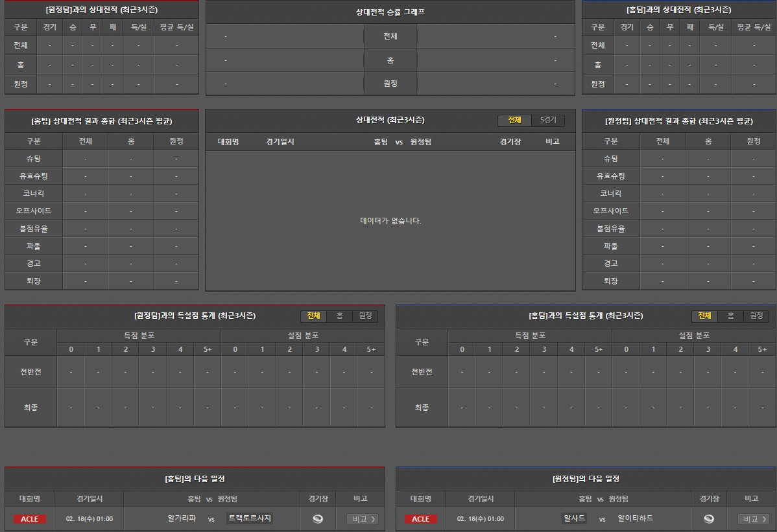
Task: Click team name 트랙토르사지
Action: tap(250, 518)
